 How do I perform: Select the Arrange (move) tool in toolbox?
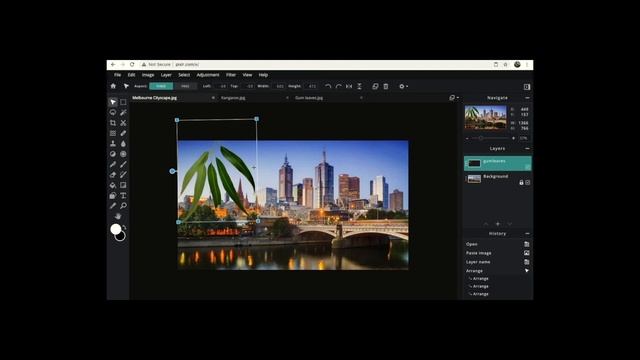coord(113,102)
